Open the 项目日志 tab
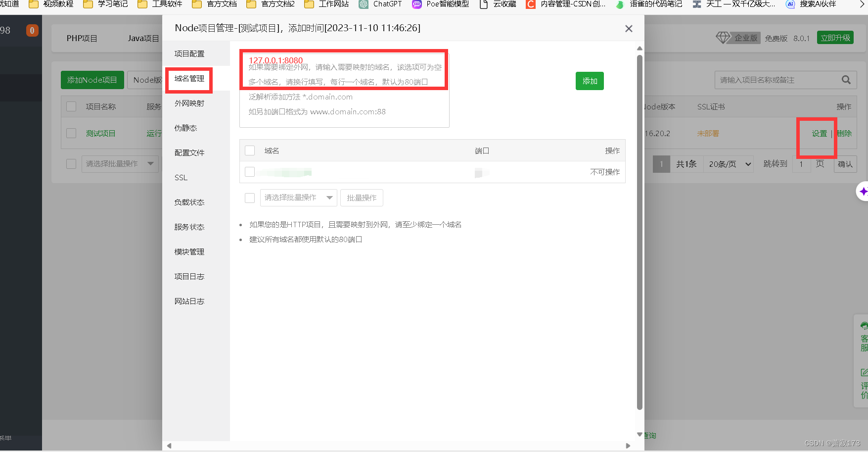Image resolution: width=868 pixels, height=452 pixels. 196,276
